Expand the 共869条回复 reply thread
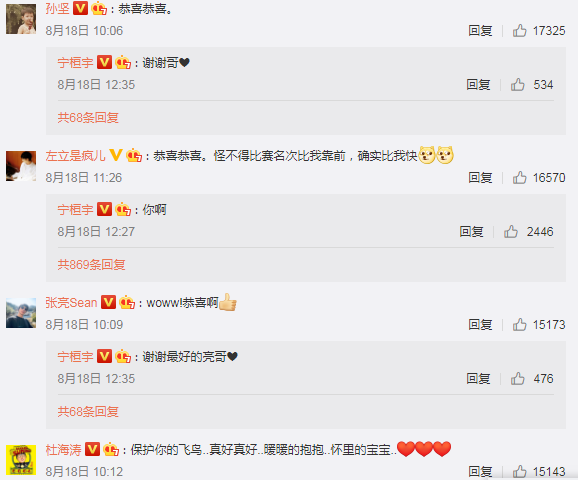578x480 pixels. 91,265
